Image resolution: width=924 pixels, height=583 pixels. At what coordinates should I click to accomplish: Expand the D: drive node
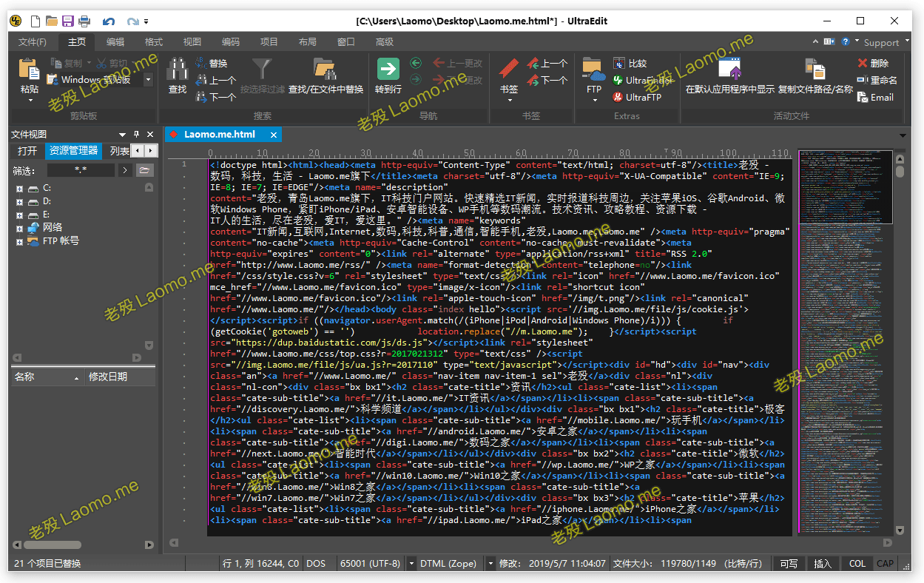click(19, 201)
